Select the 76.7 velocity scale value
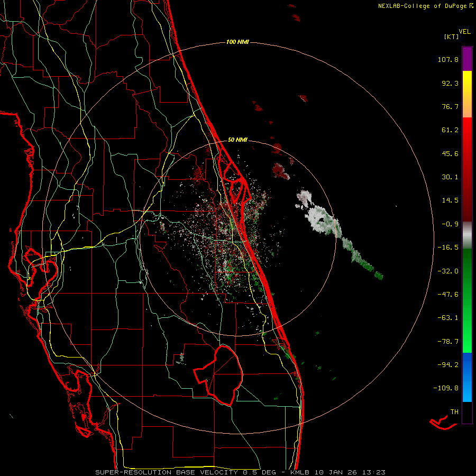This screenshot has height=476, width=476. pyautogui.click(x=450, y=106)
